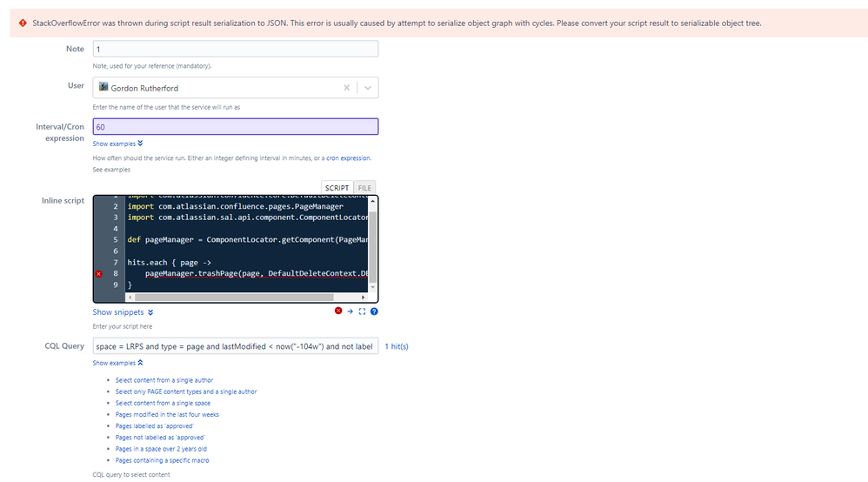The image size is (868, 482).
Task: Click the editor scroll-up arrow
Action: 372,201
